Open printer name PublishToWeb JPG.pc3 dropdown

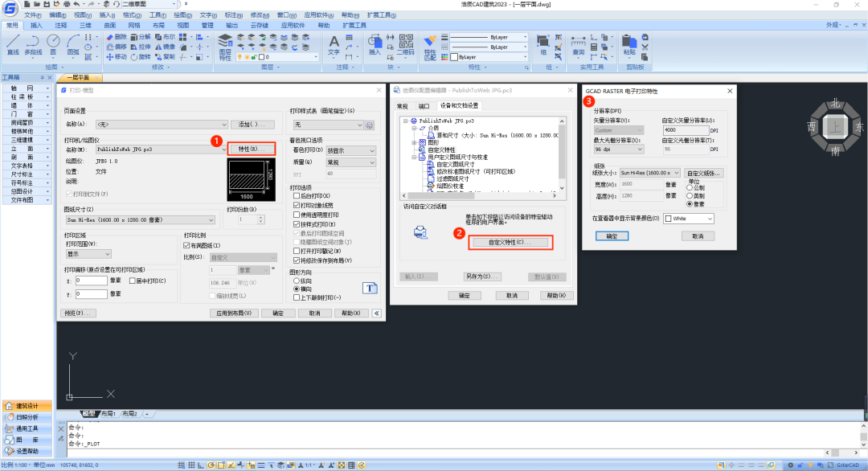[161, 149]
